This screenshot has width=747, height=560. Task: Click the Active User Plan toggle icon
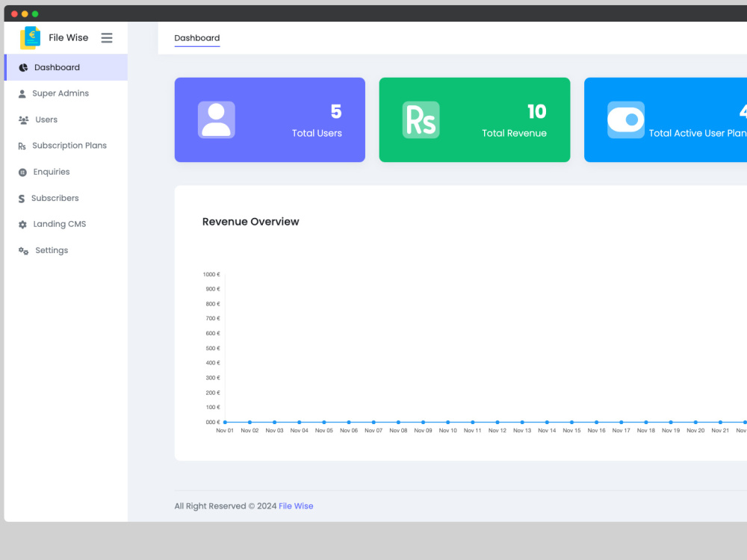click(625, 119)
